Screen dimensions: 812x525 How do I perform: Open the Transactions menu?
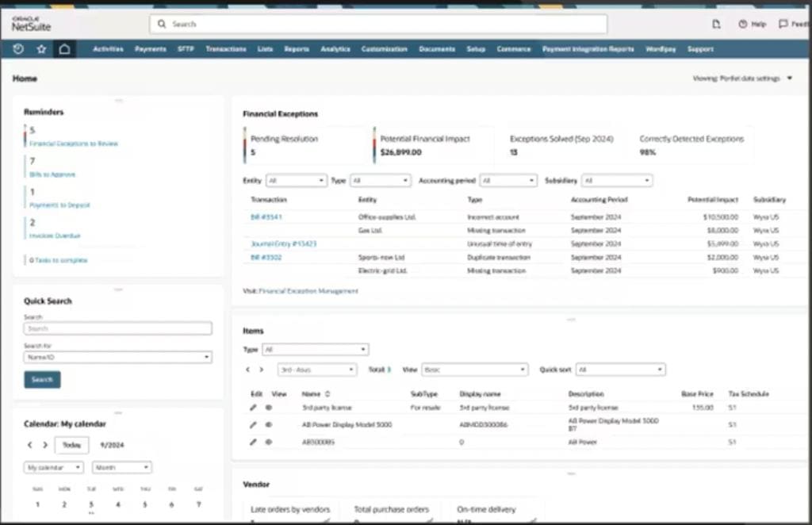226,49
